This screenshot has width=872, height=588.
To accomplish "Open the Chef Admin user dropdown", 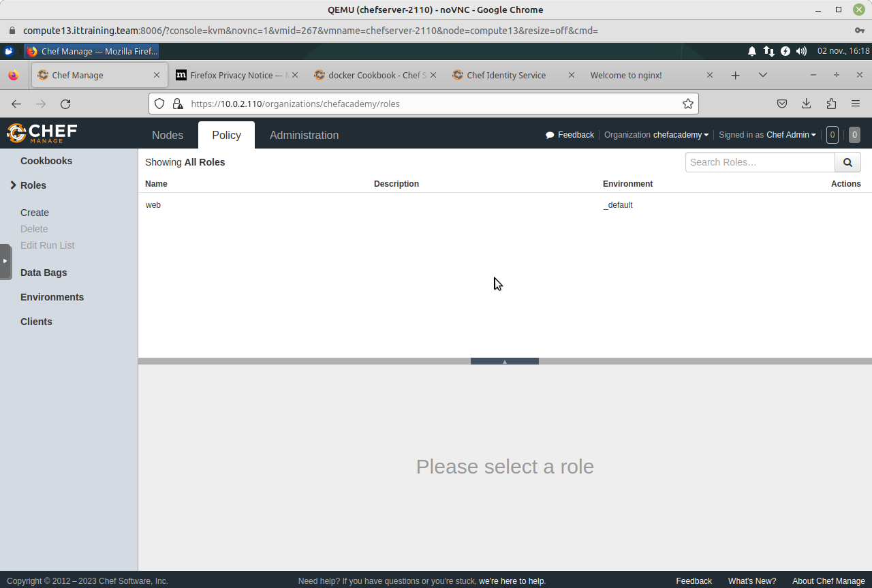I will (x=790, y=135).
